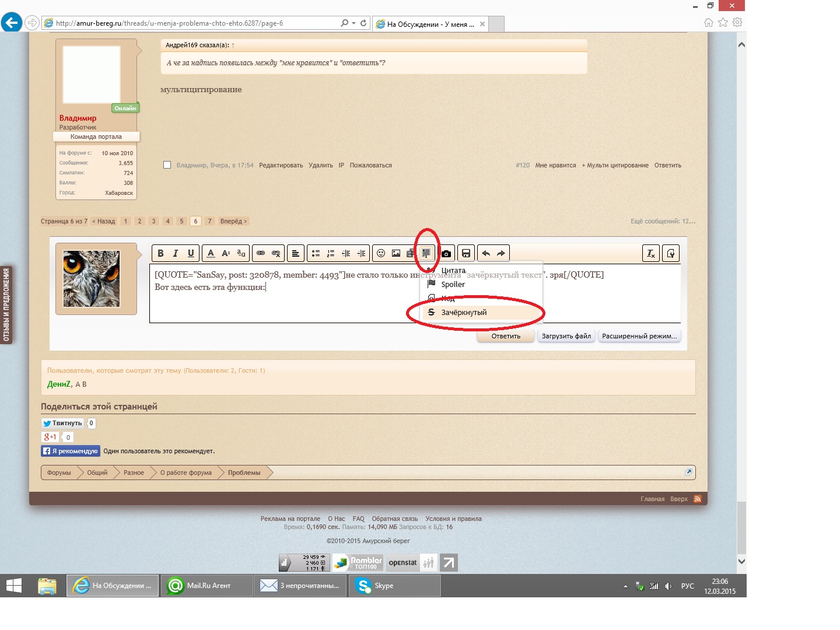Click the Insert special tags dropdown icon
The image size is (840, 630).
pos(426,253)
